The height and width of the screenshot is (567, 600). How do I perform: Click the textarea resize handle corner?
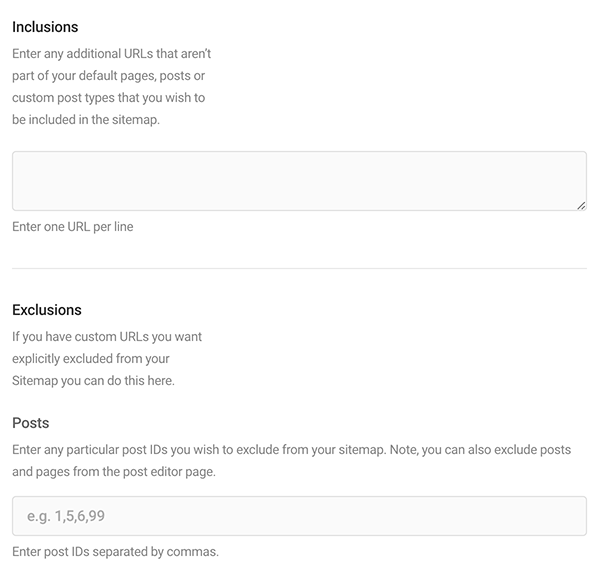click(581, 205)
